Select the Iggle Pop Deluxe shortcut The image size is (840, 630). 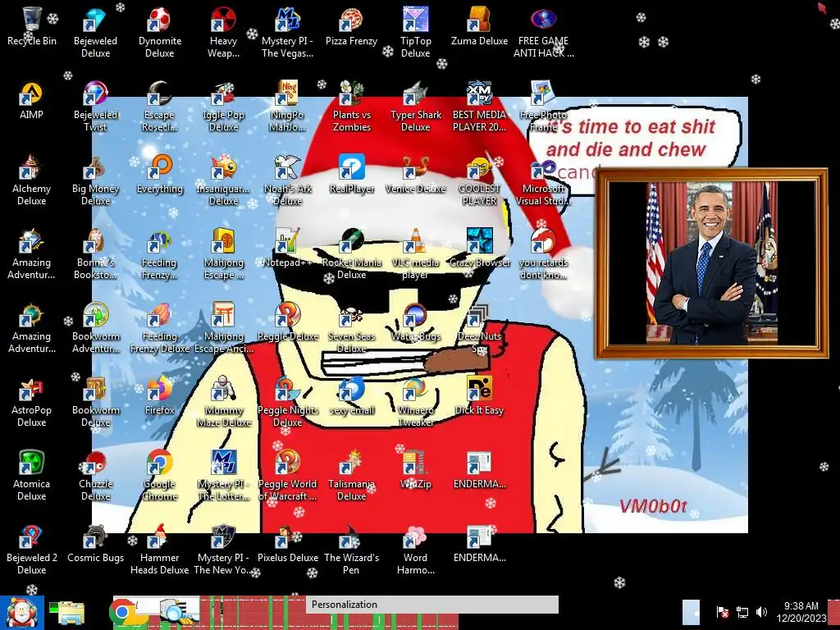[x=223, y=107]
